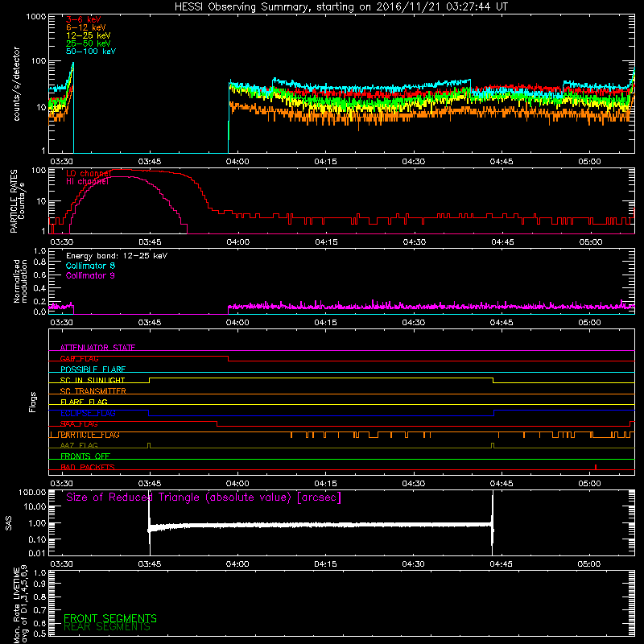
Task: Click the SAA_FLAG label
Action: pyautogui.click(x=79, y=424)
